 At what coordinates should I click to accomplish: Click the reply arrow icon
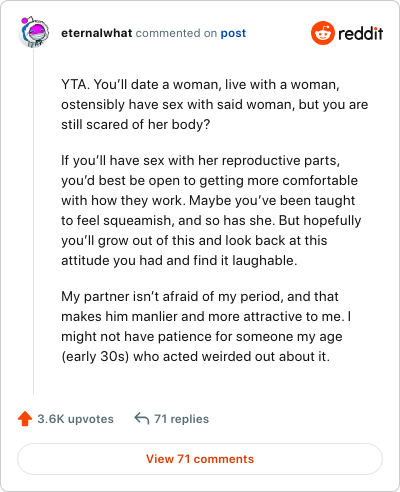(141, 418)
